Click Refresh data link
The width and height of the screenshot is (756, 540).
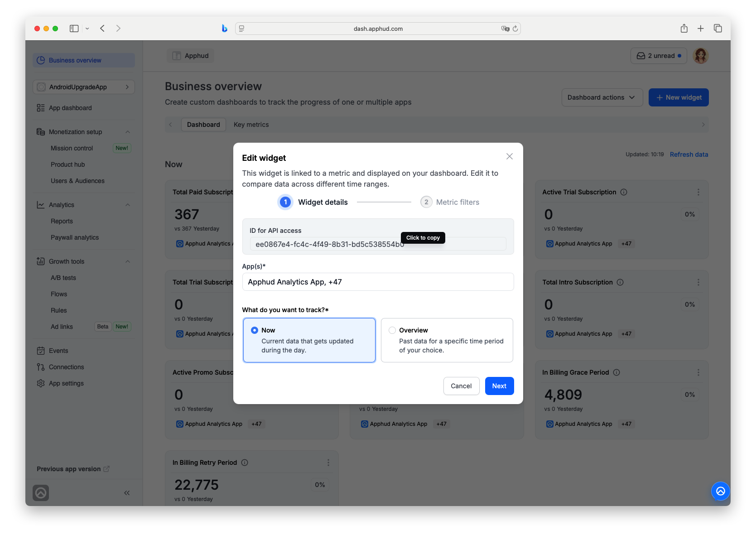tap(689, 154)
